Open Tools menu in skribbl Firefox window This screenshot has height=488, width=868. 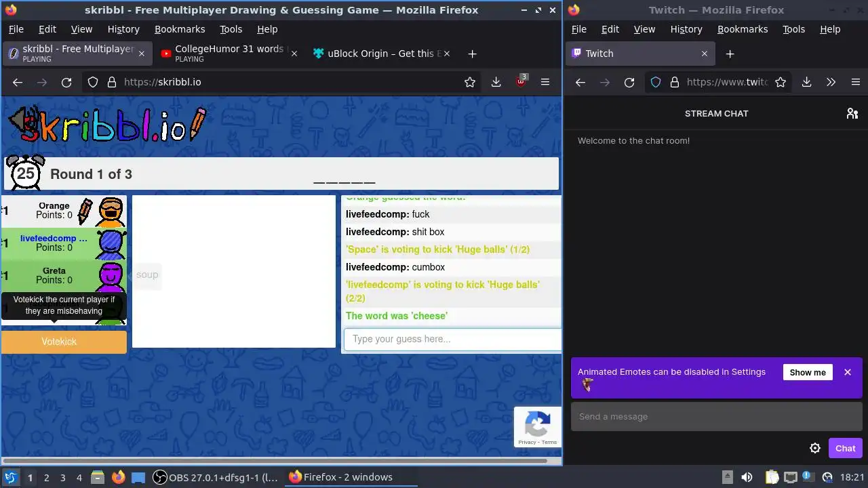click(x=231, y=29)
